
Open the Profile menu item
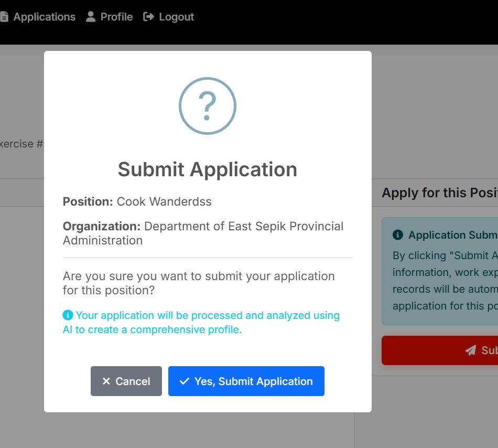point(117,16)
